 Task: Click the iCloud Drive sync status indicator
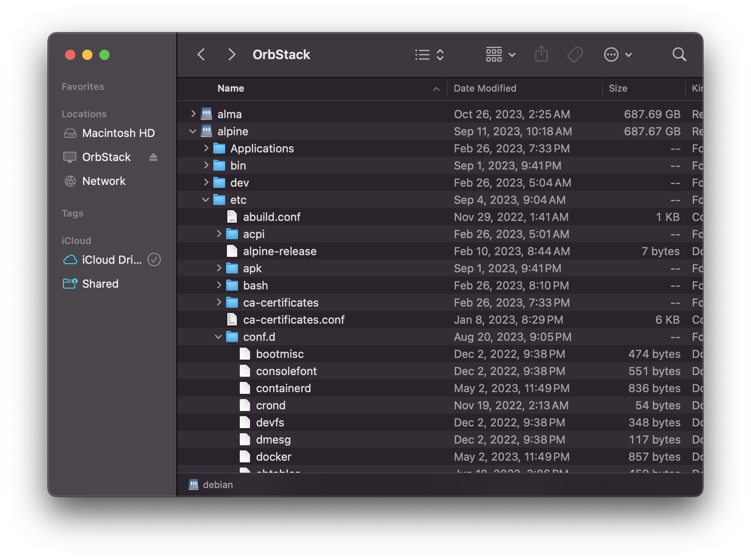pos(154,260)
